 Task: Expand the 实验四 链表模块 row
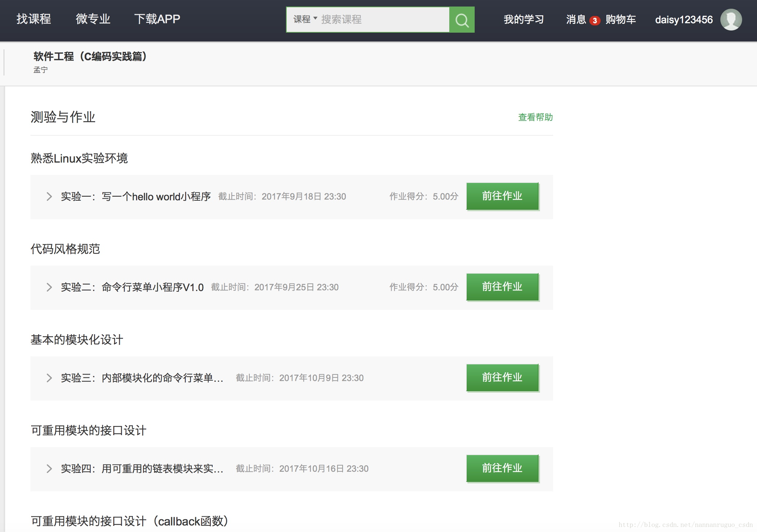click(x=49, y=469)
